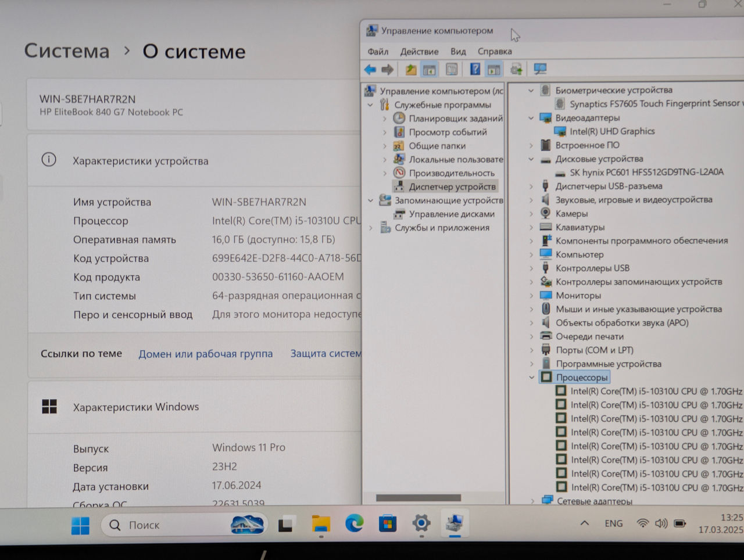Collapse Служебные программы tree node
Viewport: 744px width, 560px height.
370,105
